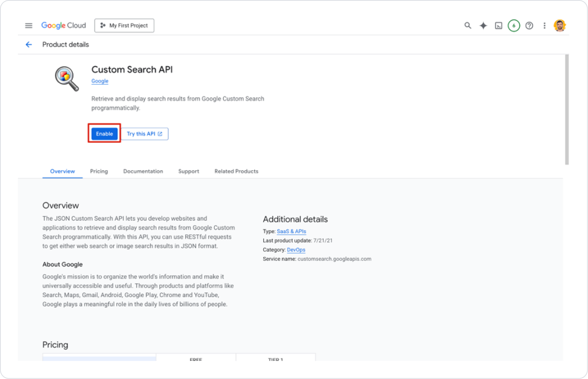Image resolution: width=588 pixels, height=379 pixels.
Task: Click the Product details header text
Action: click(66, 44)
